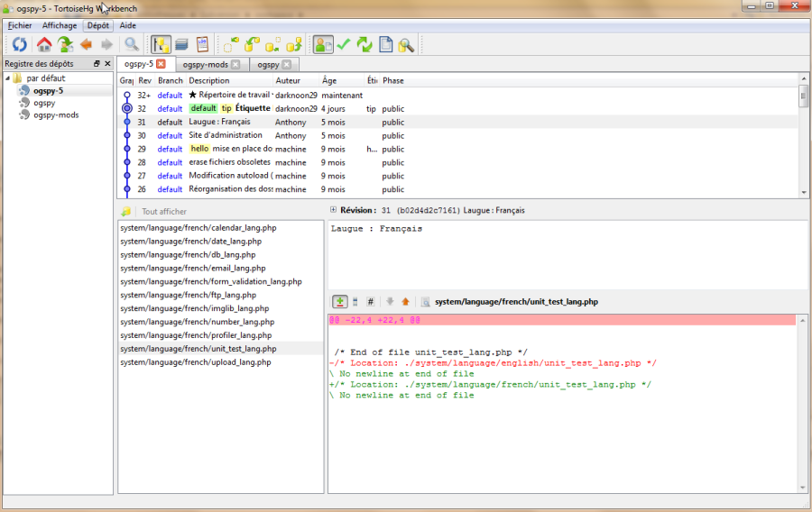Image resolution: width=812 pixels, height=512 pixels.
Task: Close the Registre des dépôts panel
Action: 107,64
